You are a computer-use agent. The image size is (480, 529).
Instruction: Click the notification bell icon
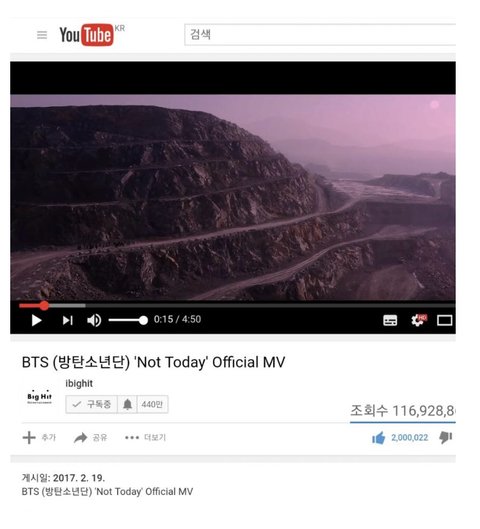coord(127,404)
